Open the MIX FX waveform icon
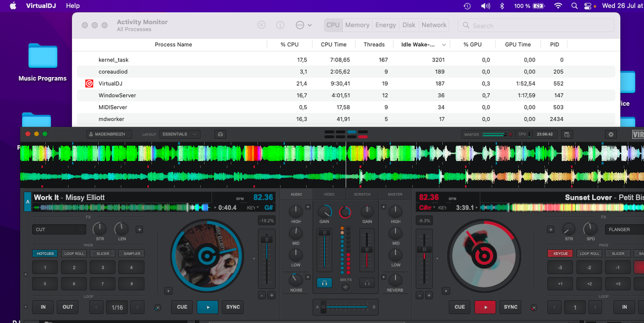 point(346,287)
